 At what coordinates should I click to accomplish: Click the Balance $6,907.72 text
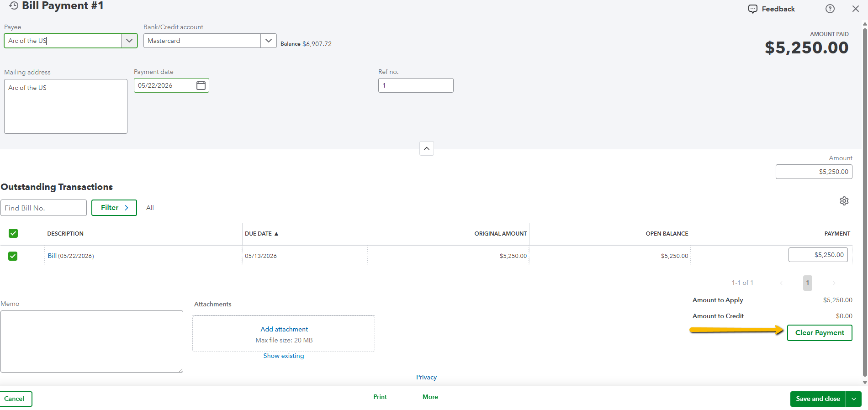(x=306, y=44)
